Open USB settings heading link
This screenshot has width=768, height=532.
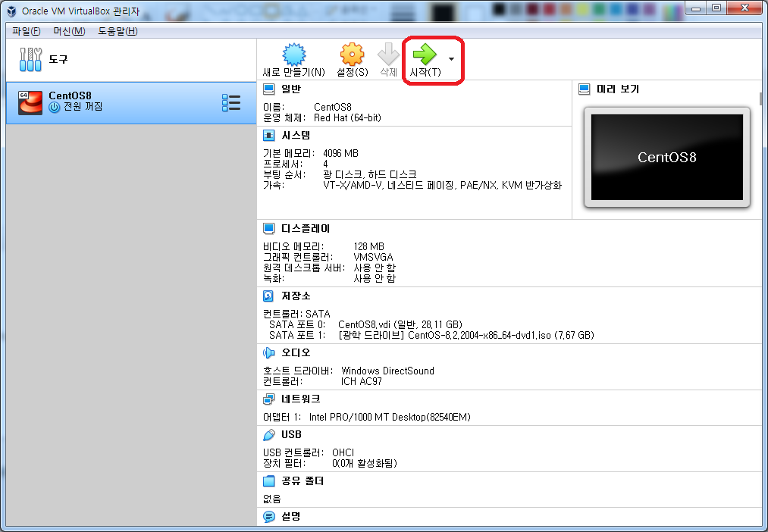(291, 434)
